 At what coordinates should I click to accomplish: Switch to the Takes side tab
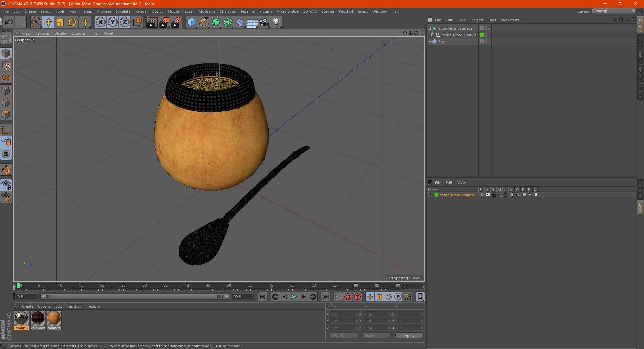tap(640, 40)
